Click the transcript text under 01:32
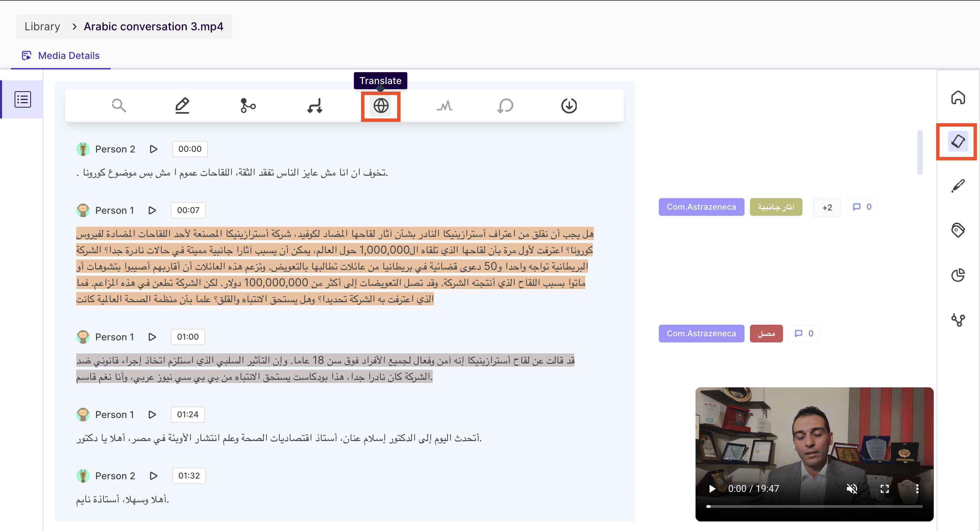 click(x=122, y=499)
